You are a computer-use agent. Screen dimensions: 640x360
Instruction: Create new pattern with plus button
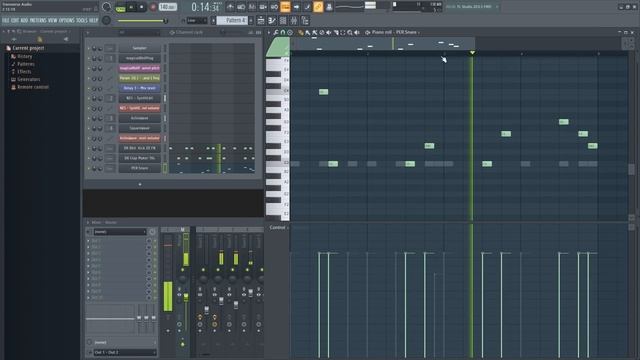(251, 20)
